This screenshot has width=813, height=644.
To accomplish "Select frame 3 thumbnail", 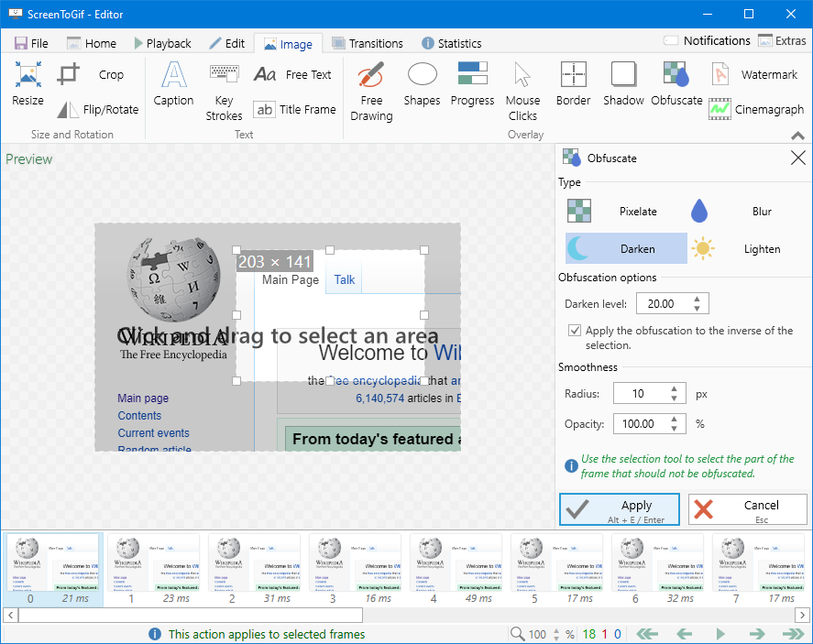I will click(355, 570).
